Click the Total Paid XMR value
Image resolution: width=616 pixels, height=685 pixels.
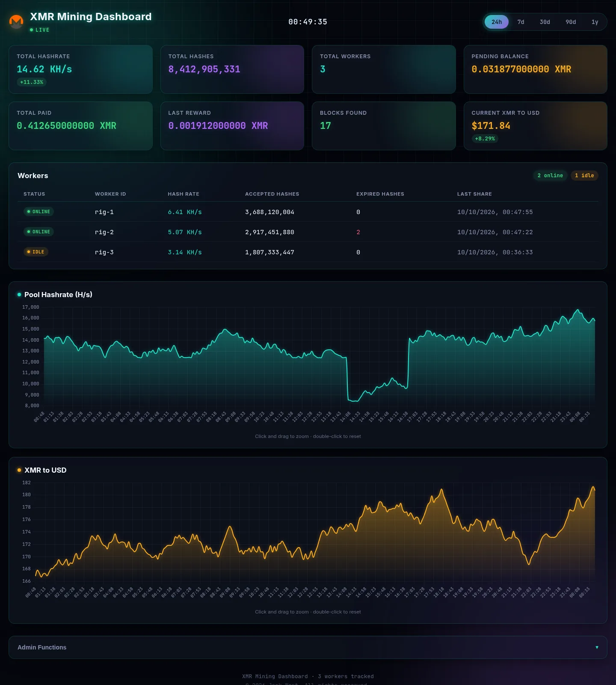tap(66, 126)
